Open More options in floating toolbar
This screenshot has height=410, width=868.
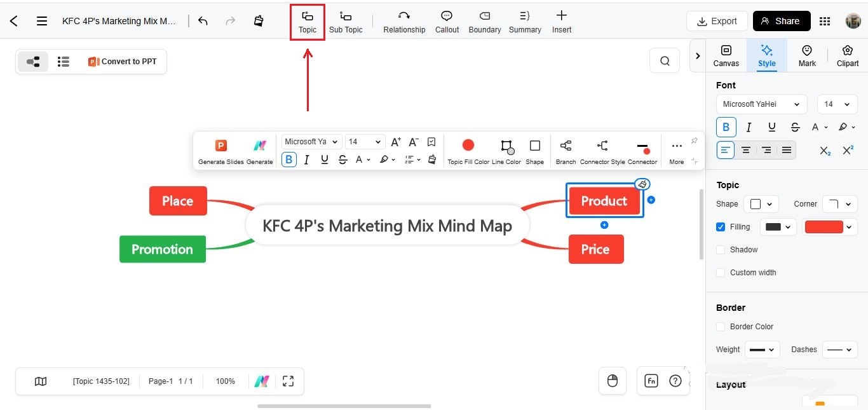click(x=677, y=151)
